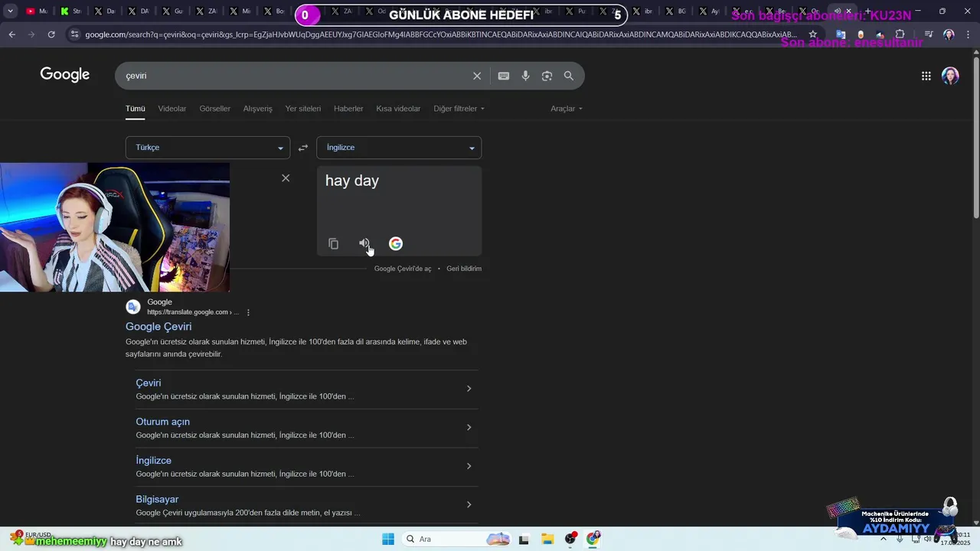
Task: Open the İngilizce target language dropdown
Action: pos(399,148)
